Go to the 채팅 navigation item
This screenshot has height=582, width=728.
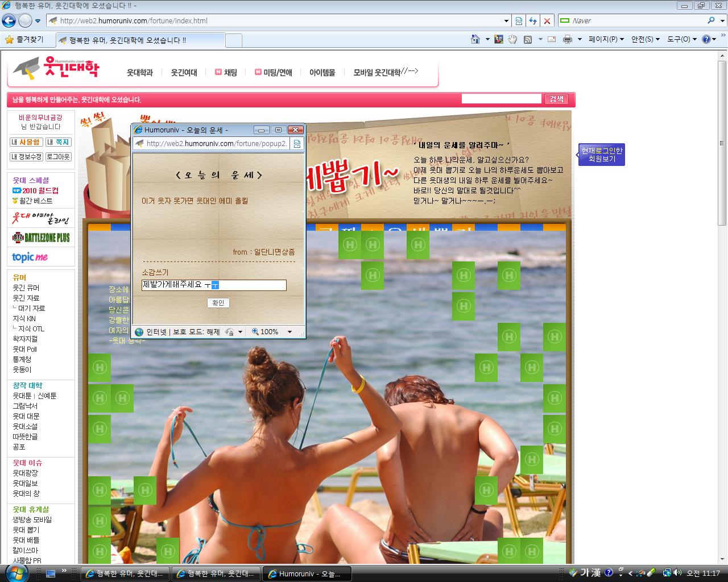coord(226,73)
